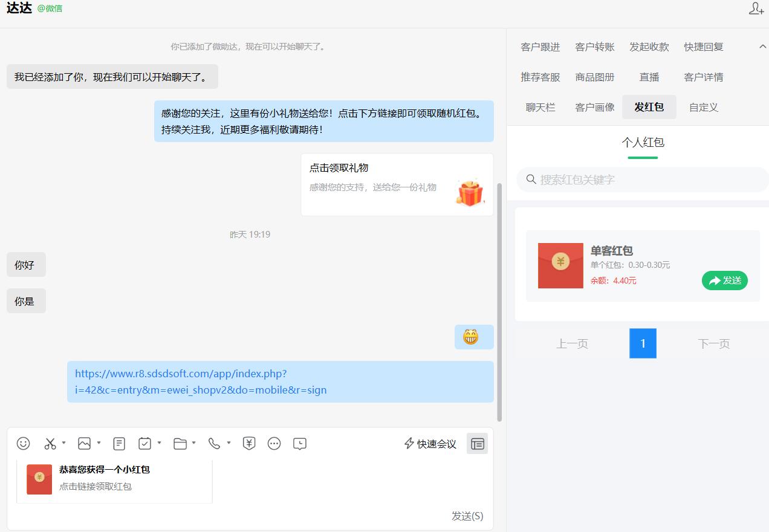Select the 发红包 tab
Viewport: 769px width, 532px height.
pos(649,107)
